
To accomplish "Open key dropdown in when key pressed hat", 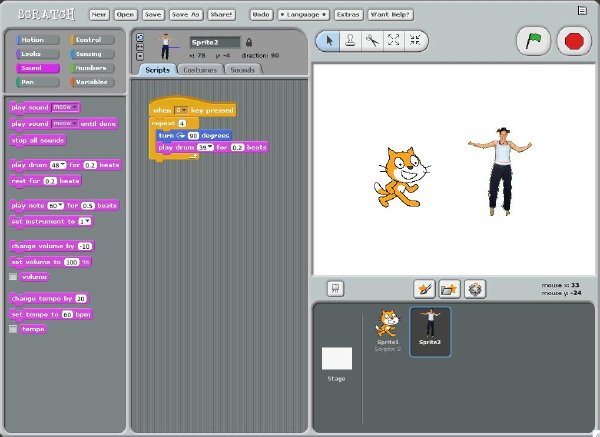I will 181,110.
